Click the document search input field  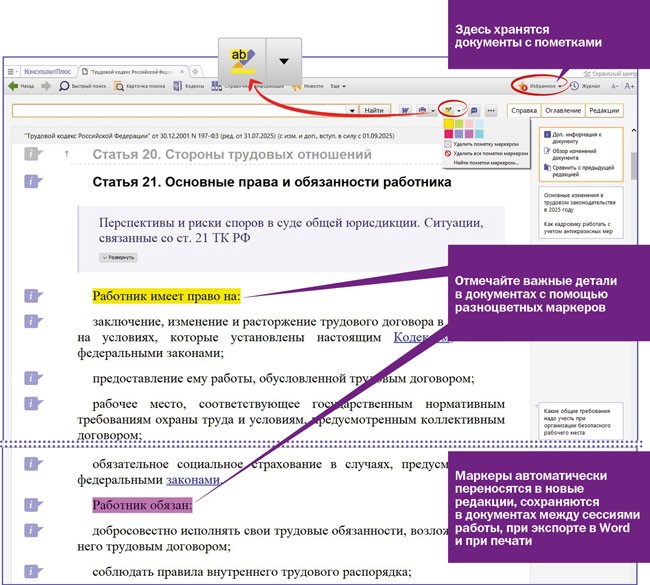click(180, 110)
